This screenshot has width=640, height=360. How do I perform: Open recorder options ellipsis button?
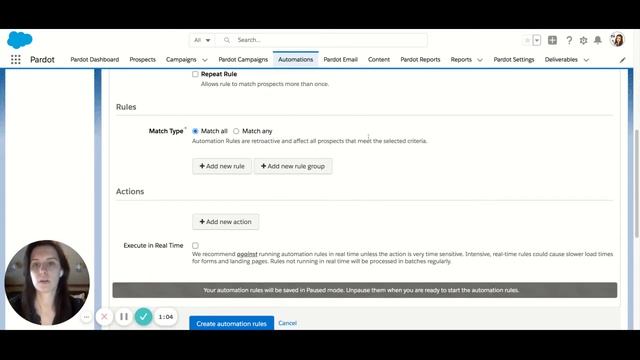[86, 317]
